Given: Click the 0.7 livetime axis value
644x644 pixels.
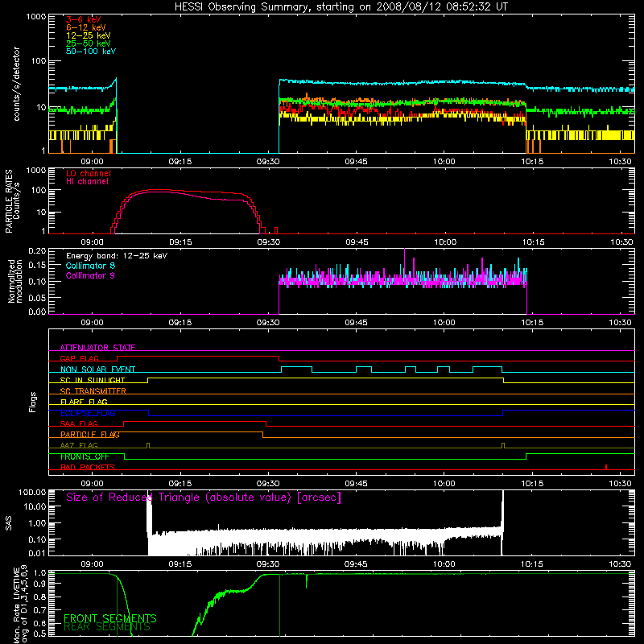Looking at the screenshot, I should click(x=40, y=610).
